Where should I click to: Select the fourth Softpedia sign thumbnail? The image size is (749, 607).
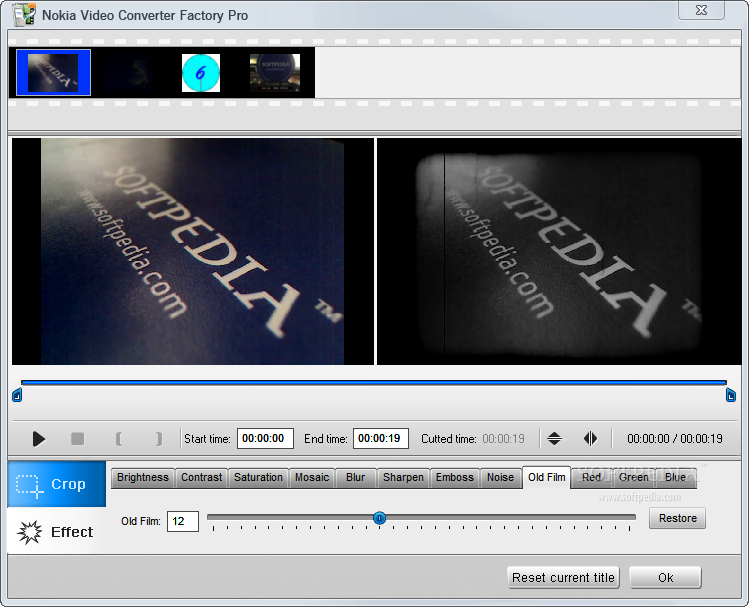[x=275, y=73]
